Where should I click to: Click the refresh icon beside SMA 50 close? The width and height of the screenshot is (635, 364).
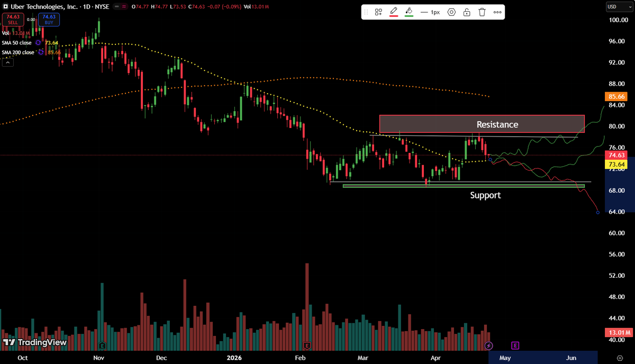(38, 42)
